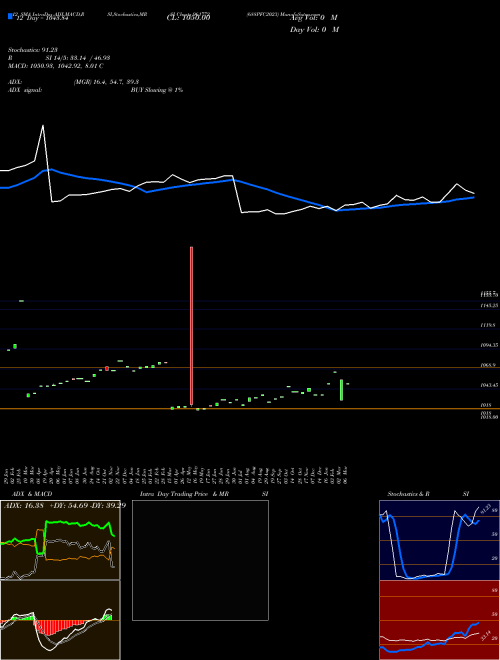Click the BUY Slowing @ 1% signal text
This screenshot has height=660, width=500.
tap(157, 90)
